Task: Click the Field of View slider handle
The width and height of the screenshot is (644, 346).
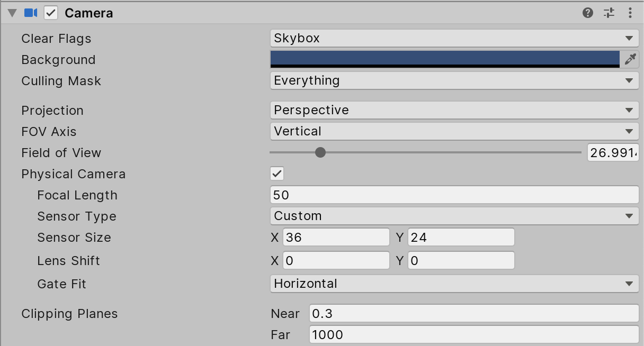Action: click(320, 152)
